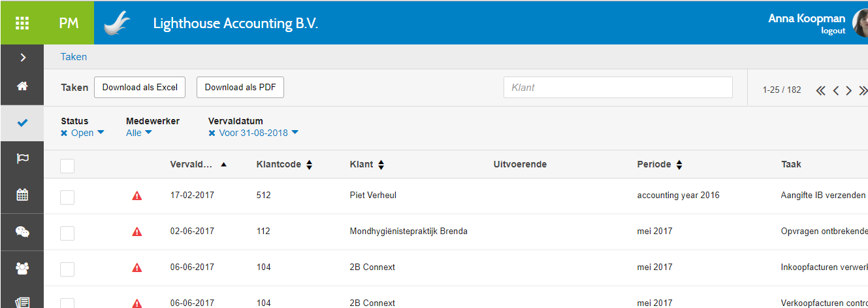Screen dimensions: 868x308
Task: Open the flag icon in sidebar
Action: point(22,158)
